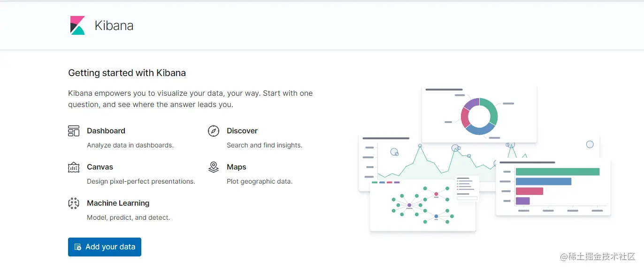Viewport: 644px width, 270px height.
Task: Click the Discover compass icon
Action: coord(214,131)
